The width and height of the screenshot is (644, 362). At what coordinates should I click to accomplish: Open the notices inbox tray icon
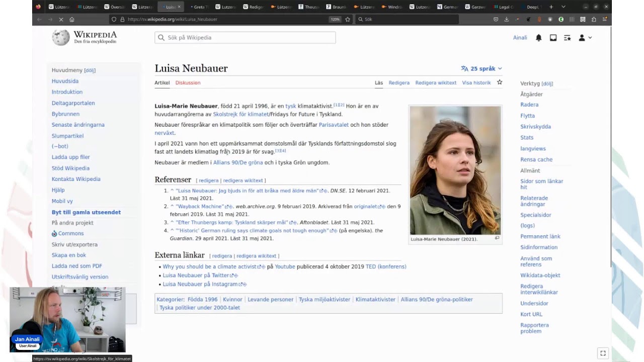coord(553,38)
